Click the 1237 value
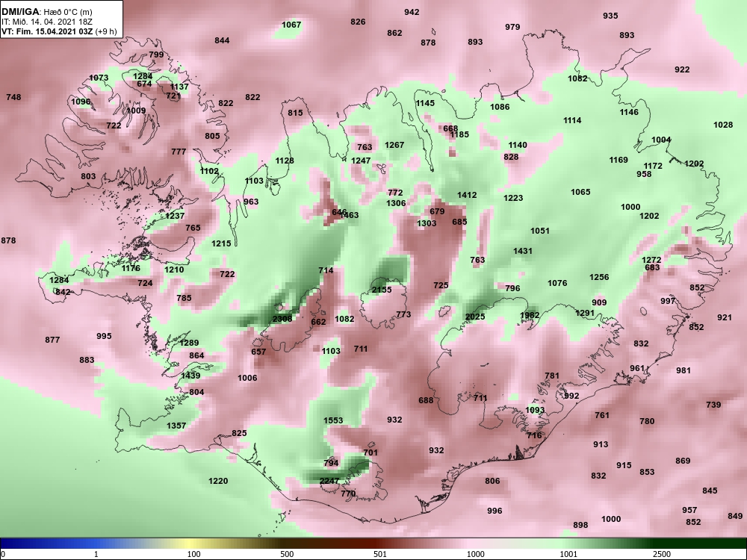Image resolution: width=747 pixels, height=560 pixels. (x=175, y=216)
